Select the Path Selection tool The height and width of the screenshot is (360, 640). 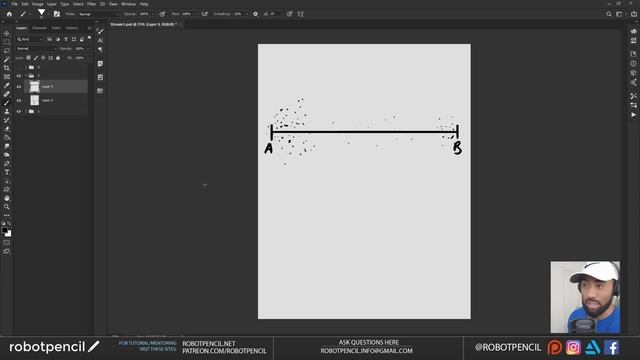pyautogui.click(x=7, y=181)
